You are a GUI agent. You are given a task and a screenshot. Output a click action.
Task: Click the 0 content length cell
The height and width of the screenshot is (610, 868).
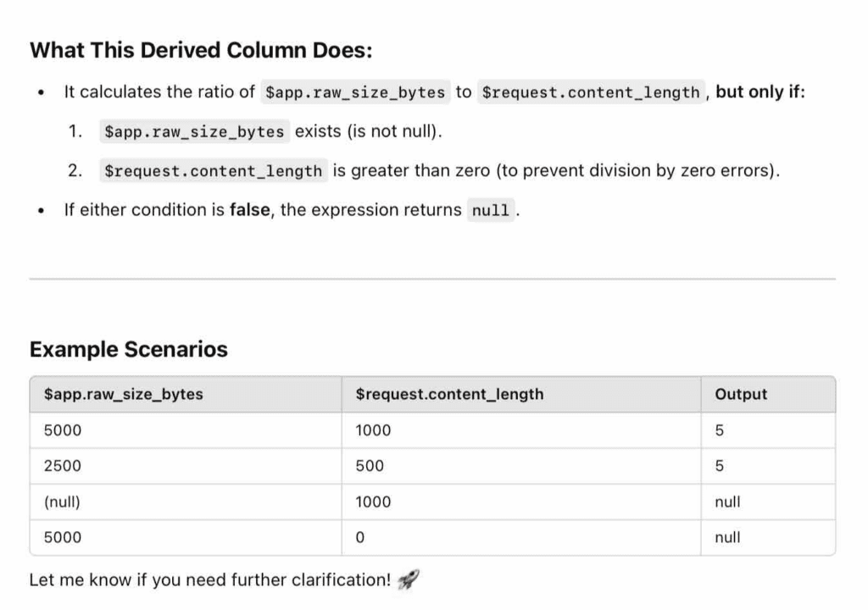coord(359,537)
